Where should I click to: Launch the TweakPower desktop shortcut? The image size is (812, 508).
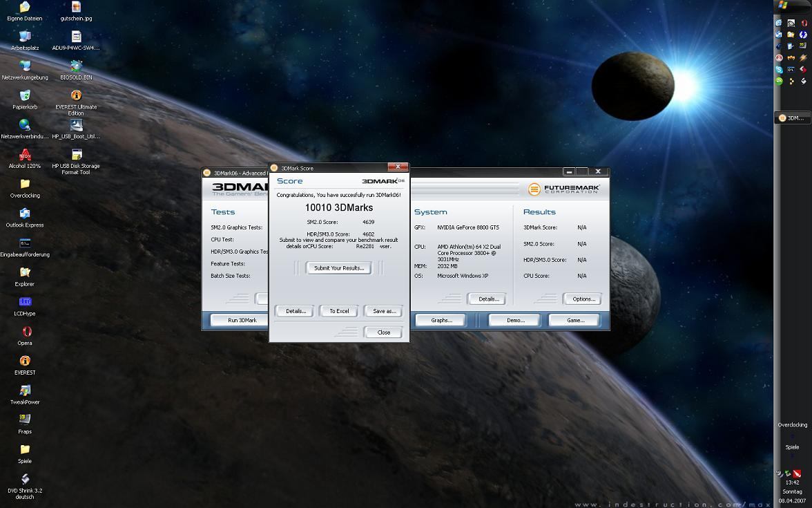pyautogui.click(x=24, y=395)
